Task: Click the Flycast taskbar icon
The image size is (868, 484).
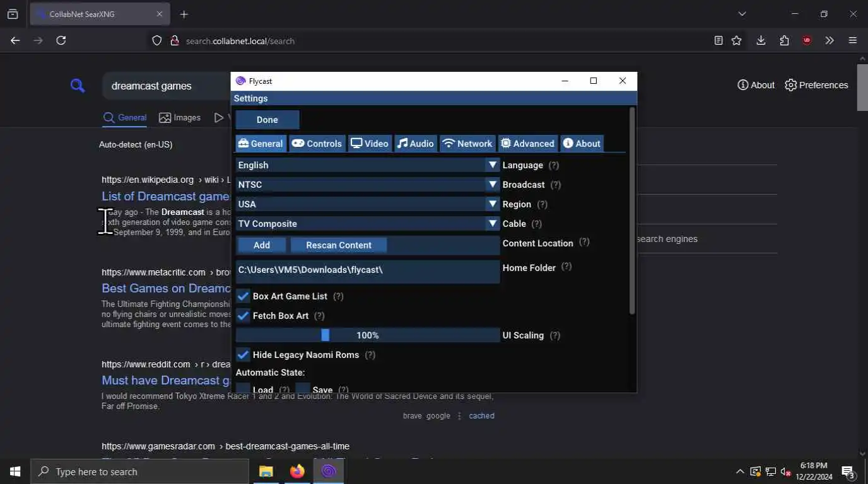Action: (328, 471)
